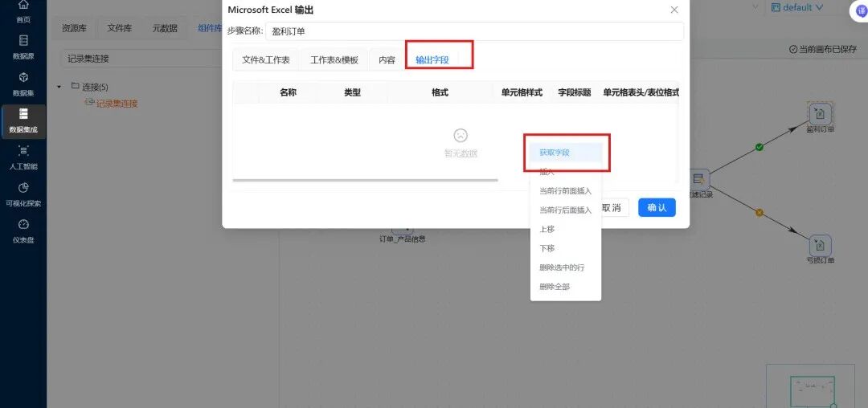This screenshot has width=868, height=408.
Task: Click the 类型 column header
Action: [352, 92]
